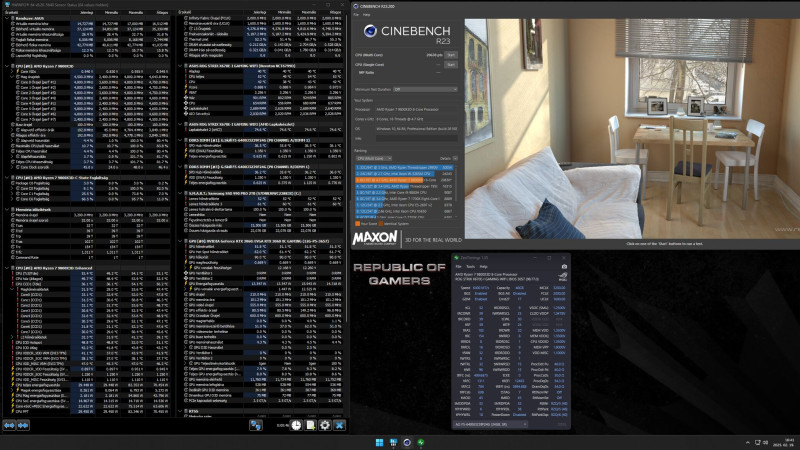The height and width of the screenshot is (450, 800).
Task: Select the first-ranked Threadripper 2990WX bar
Action: tap(404, 167)
